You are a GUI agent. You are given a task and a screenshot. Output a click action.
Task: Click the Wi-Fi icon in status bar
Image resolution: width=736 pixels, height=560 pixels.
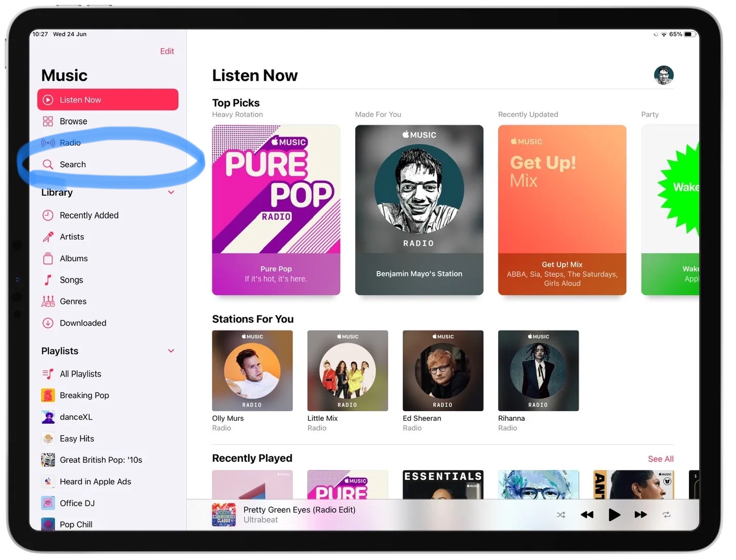[664, 34]
